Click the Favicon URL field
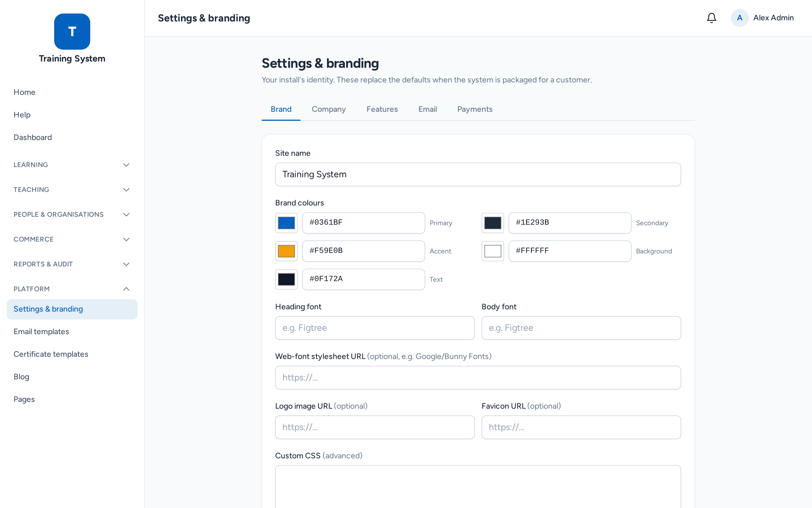The image size is (812, 508). pos(581,427)
